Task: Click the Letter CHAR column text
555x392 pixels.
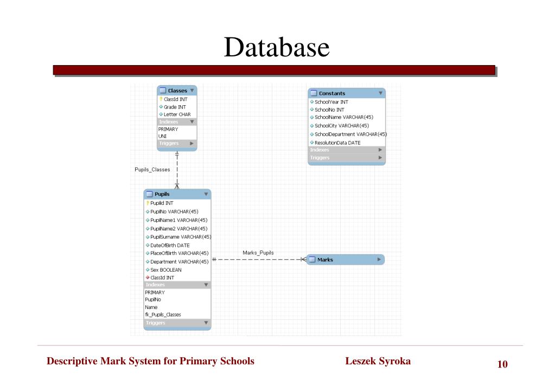Action: click(x=177, y=114)
